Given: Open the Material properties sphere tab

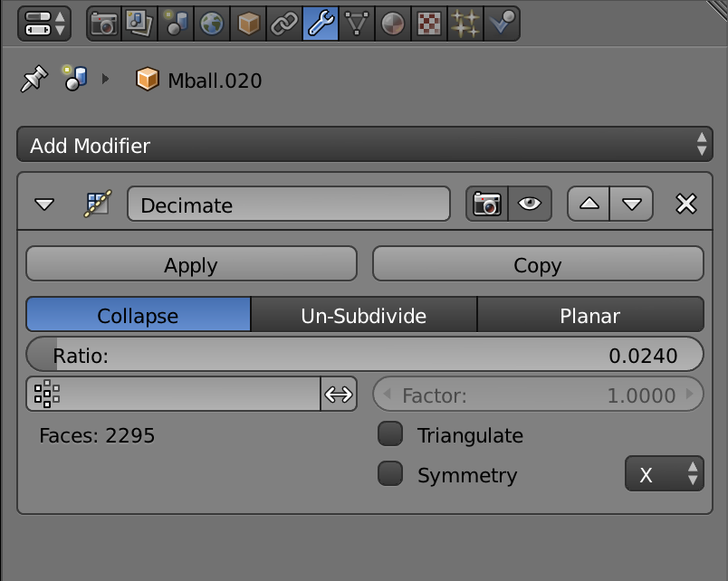Looking at the screenshot, I should point(392,24).
